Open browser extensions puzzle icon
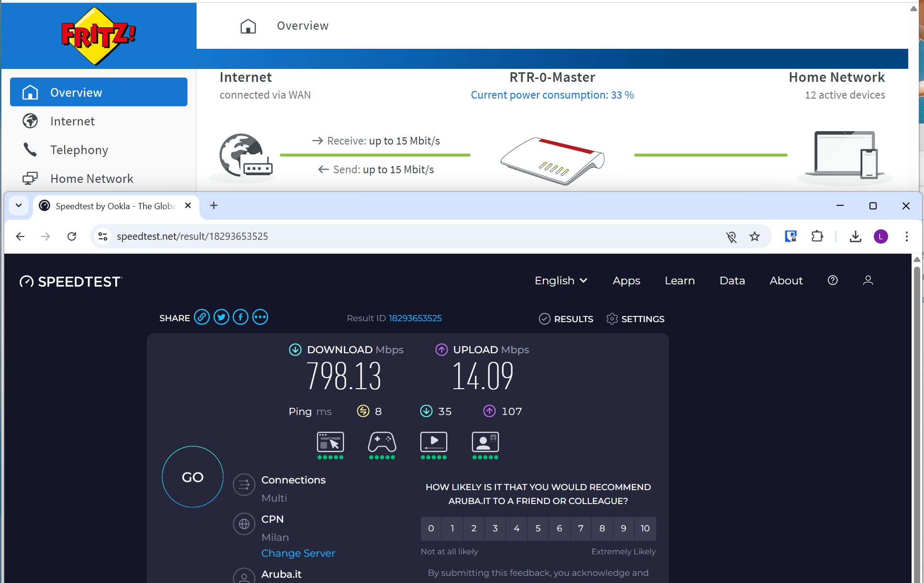The height and width of the screenshot is (583, 924). (817, 236)
